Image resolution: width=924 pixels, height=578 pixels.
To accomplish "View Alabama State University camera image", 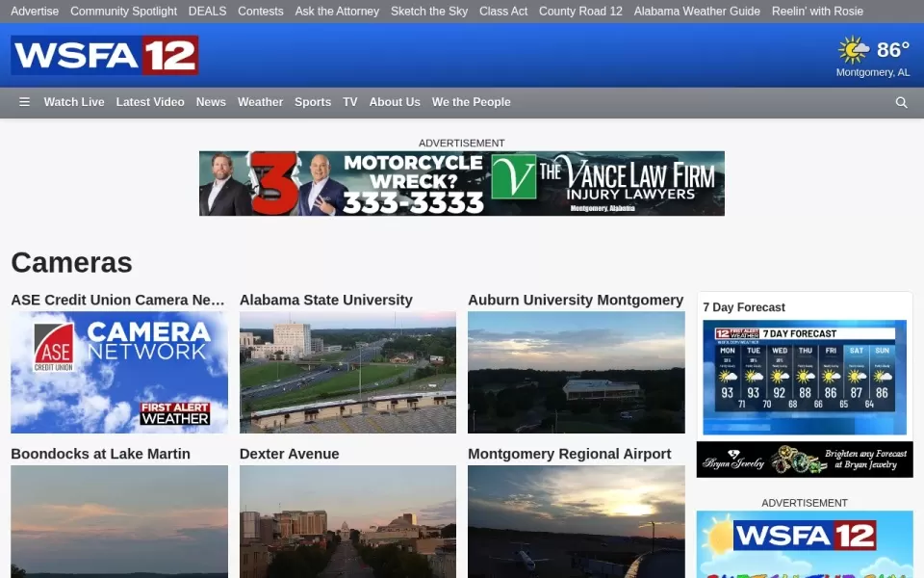I will coord(347,372).
